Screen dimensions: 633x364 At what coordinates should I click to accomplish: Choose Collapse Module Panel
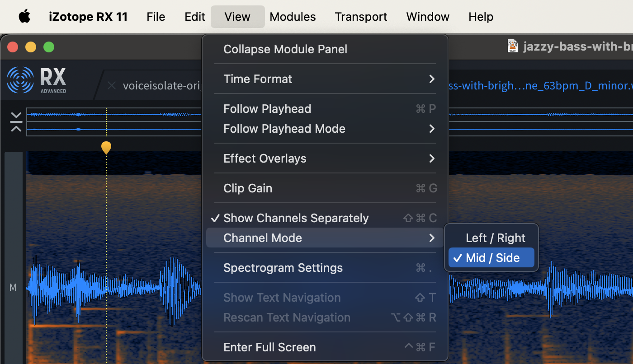[285, 49]
